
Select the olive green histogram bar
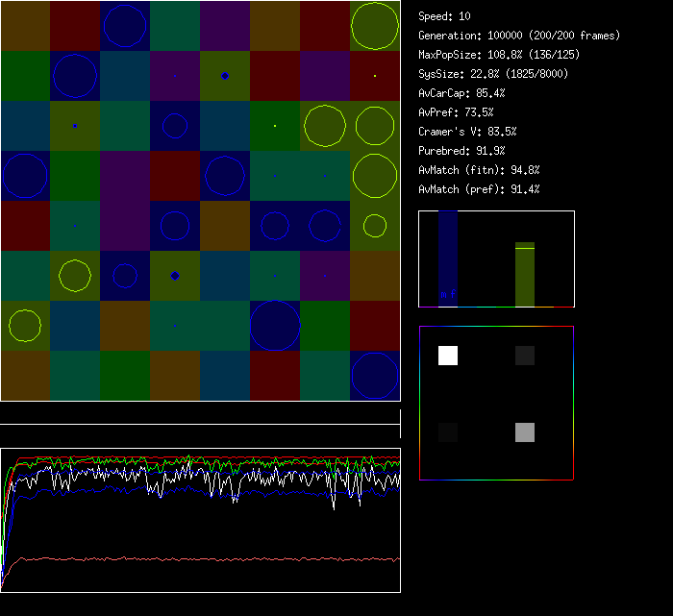pyautogui.click(x=524, y=275)
